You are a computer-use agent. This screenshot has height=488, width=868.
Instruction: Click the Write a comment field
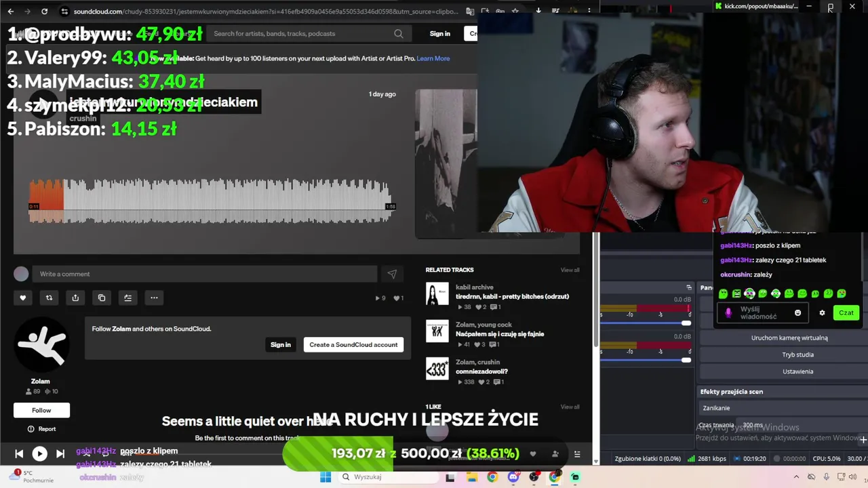point(204,274)
